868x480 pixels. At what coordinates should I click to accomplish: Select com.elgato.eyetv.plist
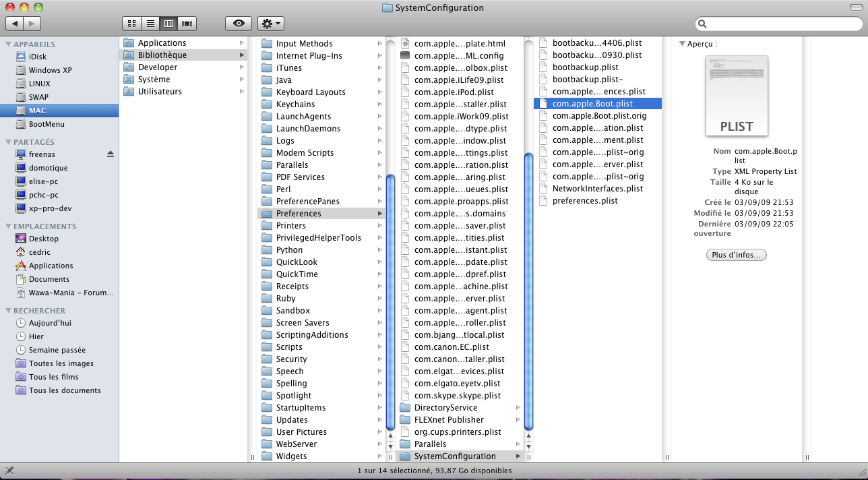click(x=458, y=384)
